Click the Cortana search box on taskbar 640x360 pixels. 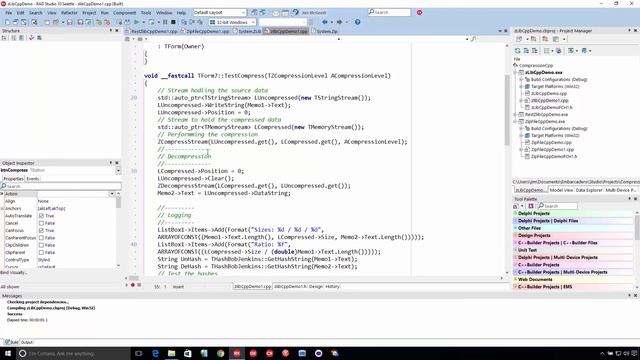(x=73, y=353)
